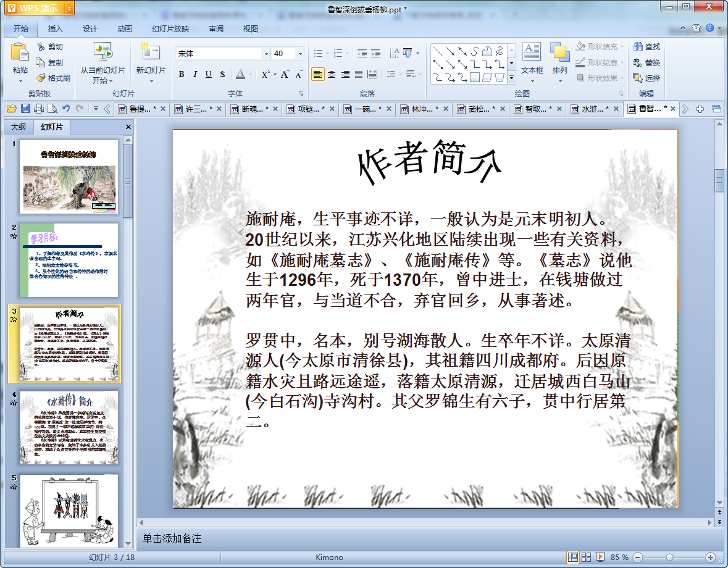This screenshot has width=728, height=568.
Task: Justify the paragraph text
Action: [x=358, y=74]
